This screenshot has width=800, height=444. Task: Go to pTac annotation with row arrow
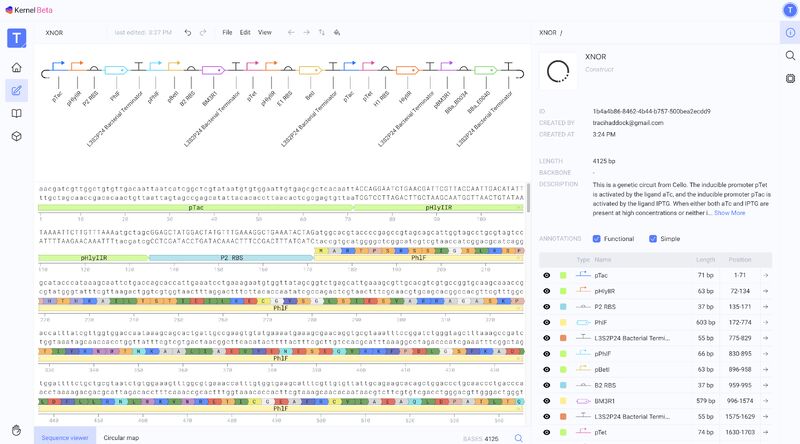[765, 276]
